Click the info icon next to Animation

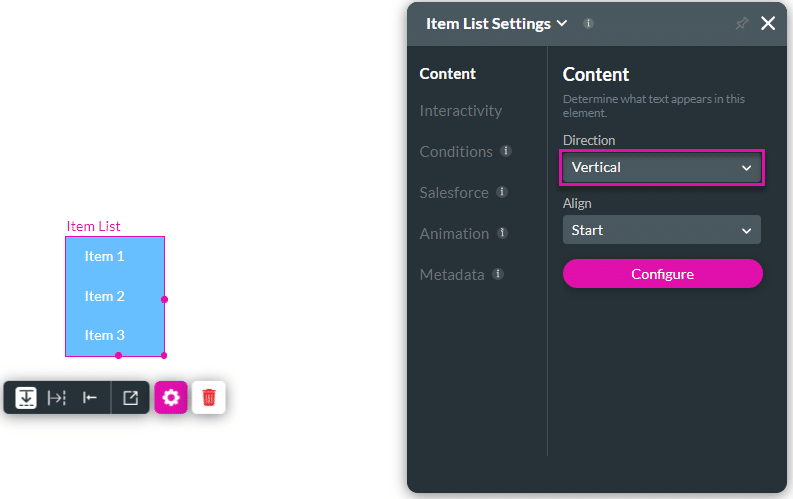pyautogui.click(x=502, y=233)
